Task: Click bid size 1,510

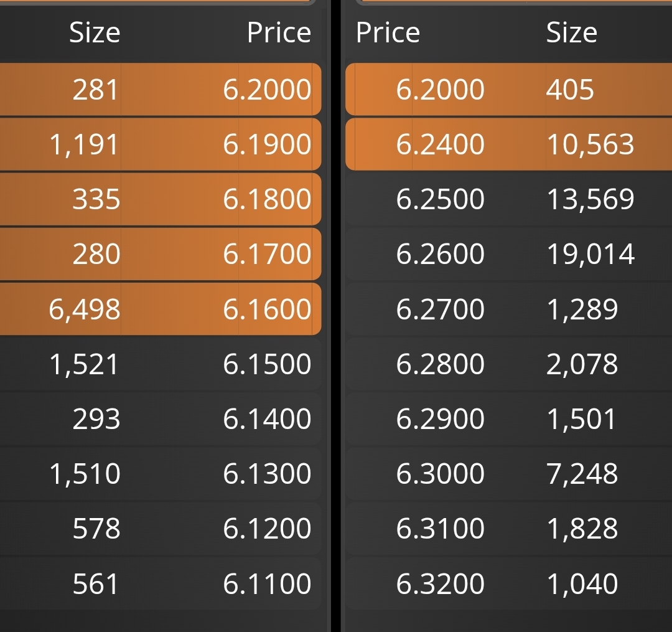Action: pyautogui.click(x=85, y=474)
